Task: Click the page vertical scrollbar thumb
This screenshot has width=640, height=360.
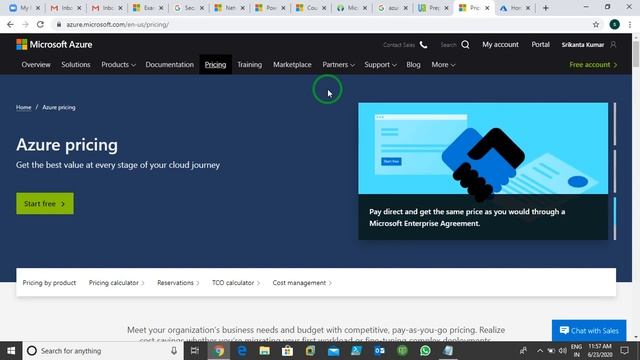Action: tap(636, 53)
